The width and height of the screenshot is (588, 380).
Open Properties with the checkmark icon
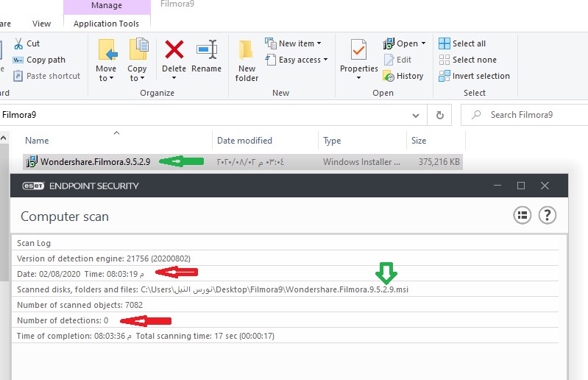click(x=358, y=50)
